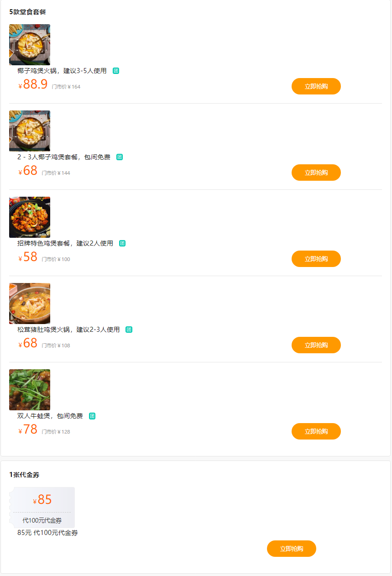The height and width of the screenshot is (576, 392).
Task: Select the ¥85 代100元代金券 coupon card
Action: coord(42,507)
